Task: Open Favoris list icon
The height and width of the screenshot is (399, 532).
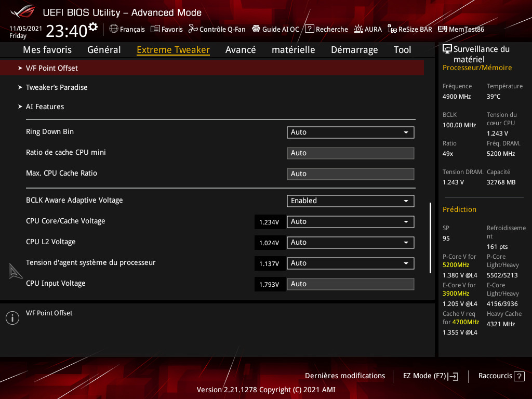Action: point(155,29)
